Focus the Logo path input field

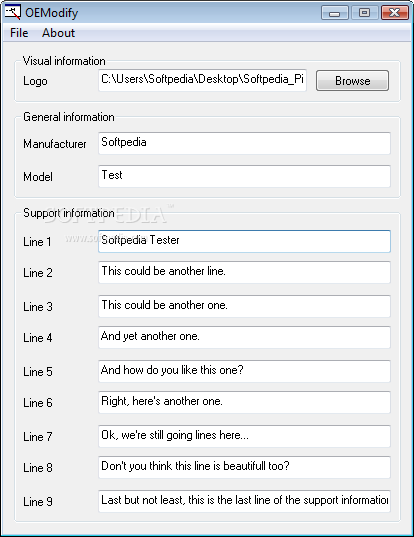pos(202,80)
